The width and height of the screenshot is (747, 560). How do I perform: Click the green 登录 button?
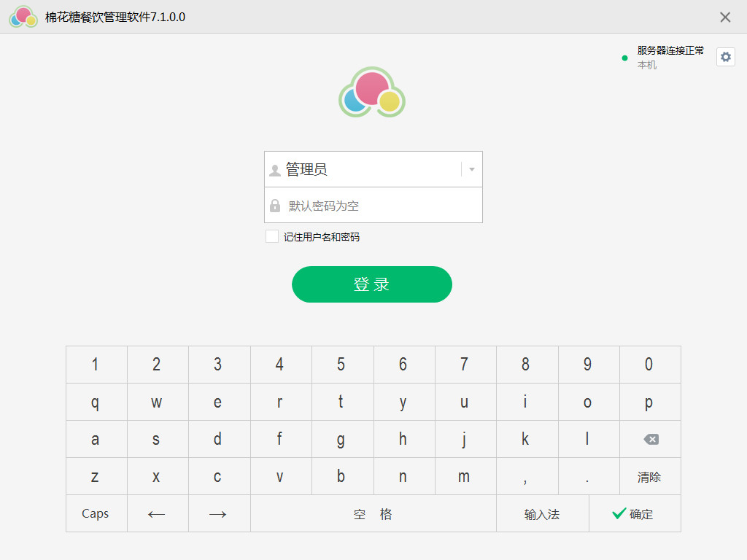(372, 284)
